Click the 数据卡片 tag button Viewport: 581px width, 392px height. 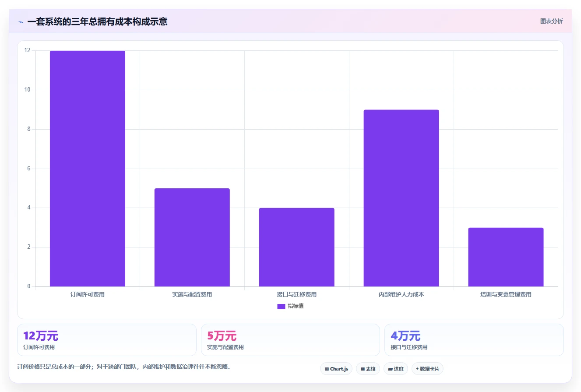tap(427, 369)
